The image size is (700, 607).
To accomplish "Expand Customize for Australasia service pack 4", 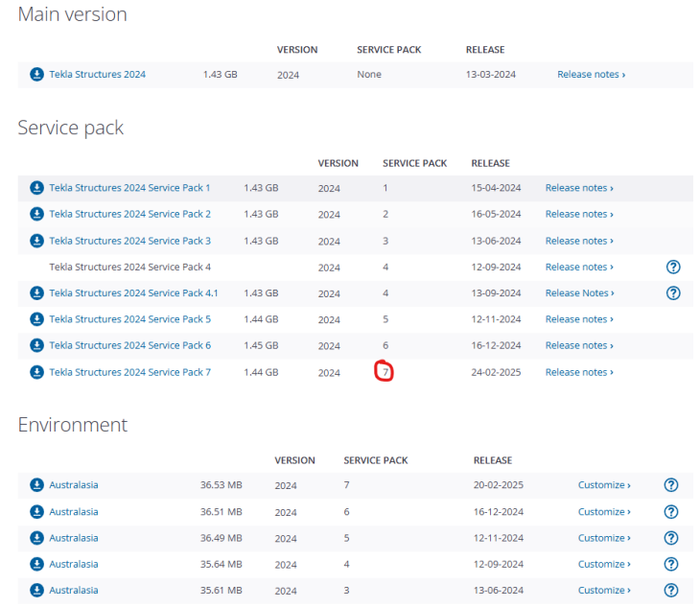I will point(604,565).
